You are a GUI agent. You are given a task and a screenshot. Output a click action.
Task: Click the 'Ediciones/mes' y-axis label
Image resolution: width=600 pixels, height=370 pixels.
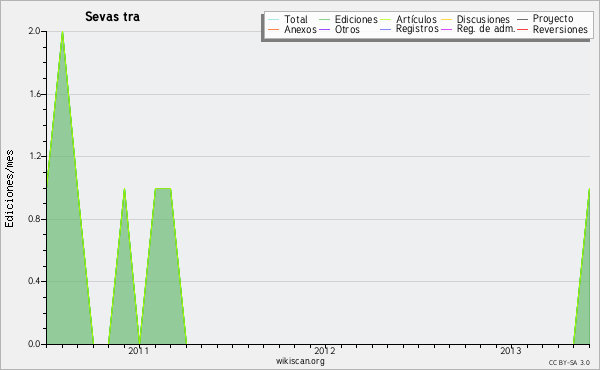9,189
